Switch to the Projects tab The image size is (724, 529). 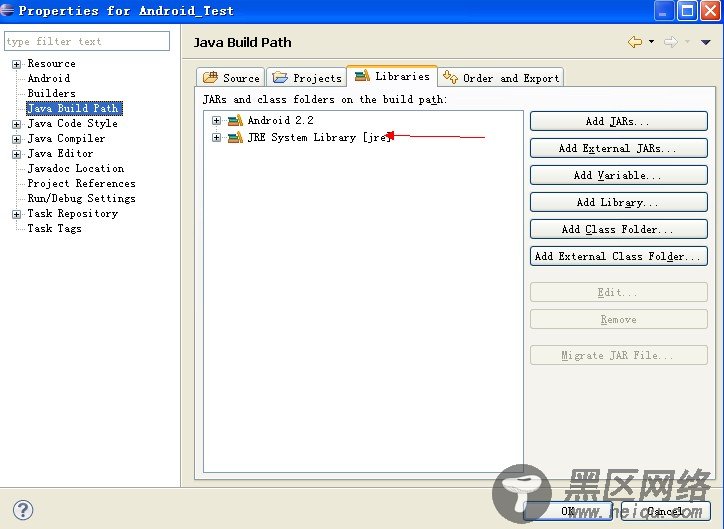pos(307,78)
